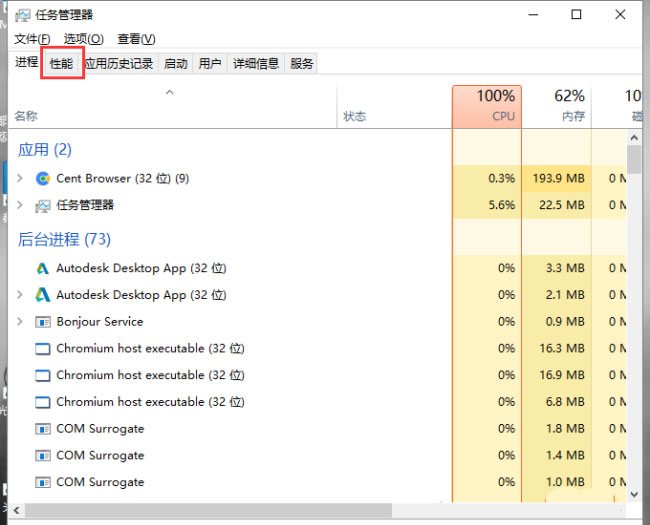The width and height of the screenshot is (650, 525).
Task: Click the vertical scrollbar of the process list
Action: 634,300
